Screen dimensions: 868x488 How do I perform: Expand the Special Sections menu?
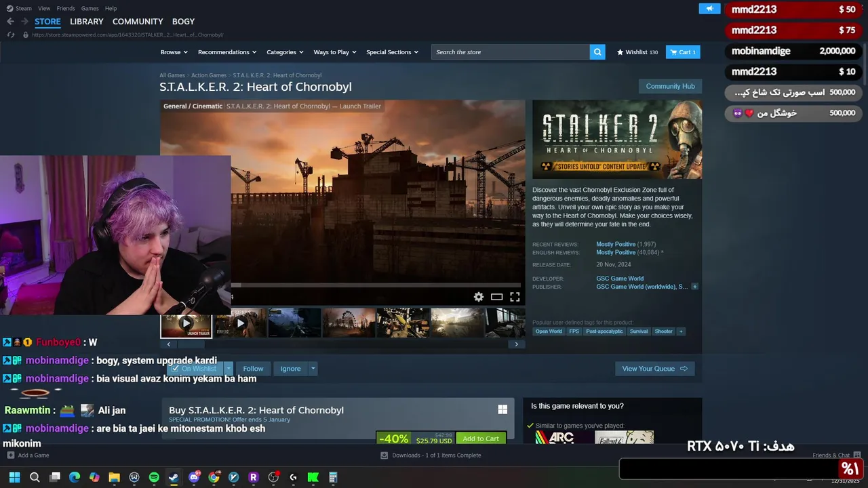393,52
